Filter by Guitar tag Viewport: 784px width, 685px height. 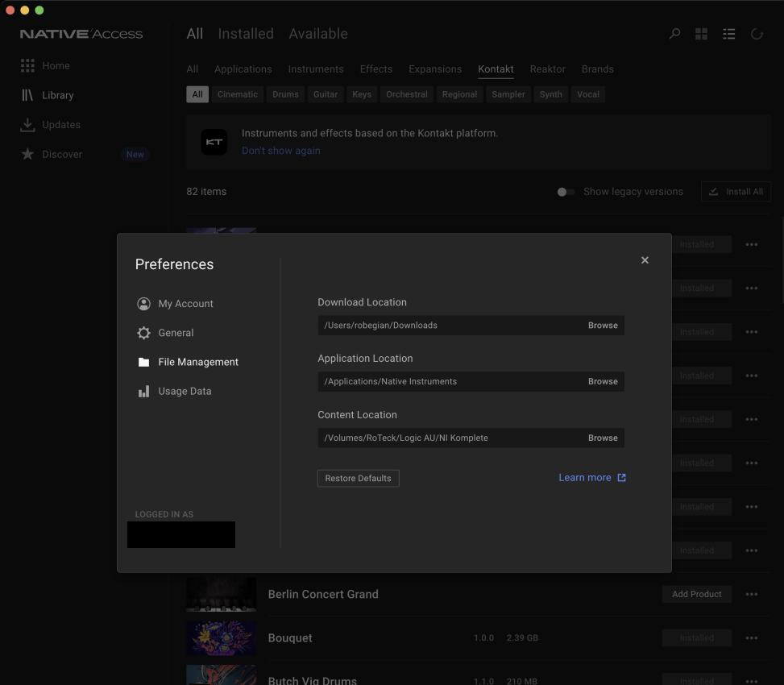click(x=326, y=94)
